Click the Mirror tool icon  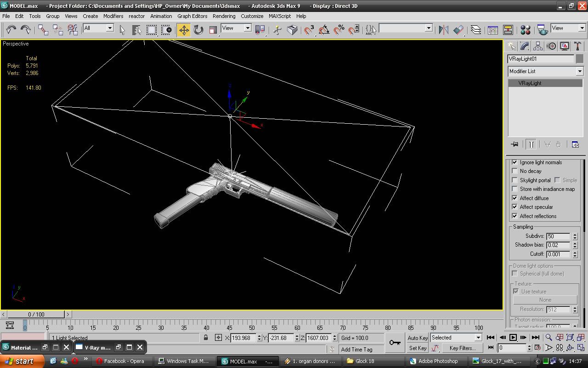(x=443, y=30)
